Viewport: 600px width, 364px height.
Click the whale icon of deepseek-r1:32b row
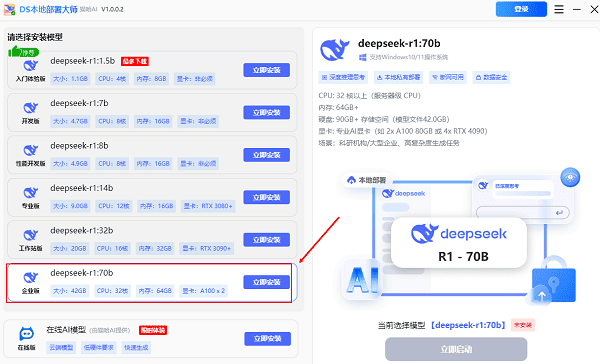[x=31, y=235]
